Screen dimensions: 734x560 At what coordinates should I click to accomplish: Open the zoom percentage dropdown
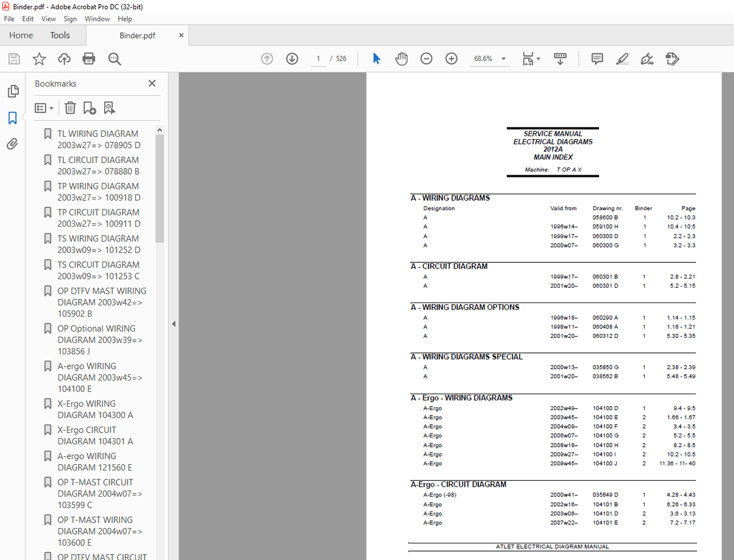(x=503, y=59)
